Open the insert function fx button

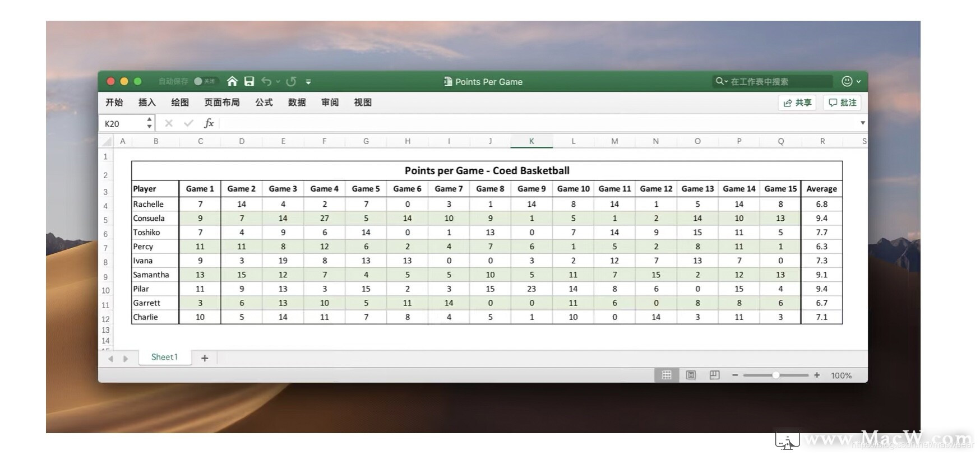pyautogui.click(x=209, y=123)
